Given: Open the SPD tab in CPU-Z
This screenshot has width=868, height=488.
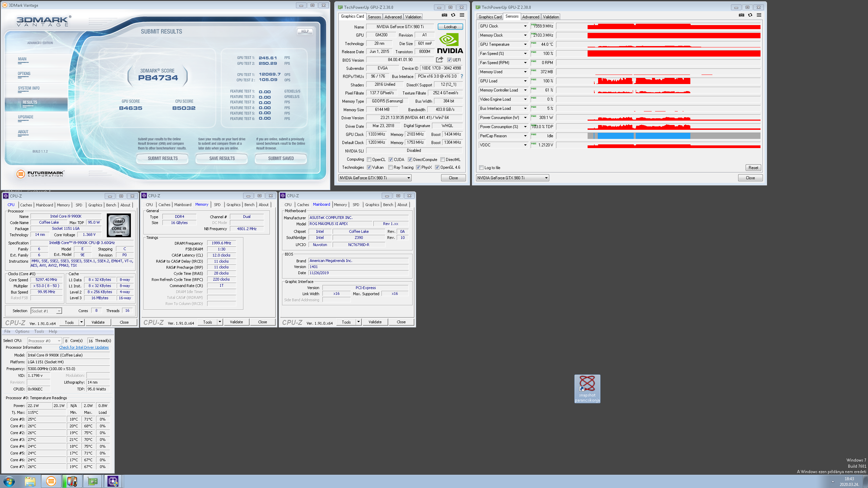Looking at the screenshot, I should (x=79, y=205).
